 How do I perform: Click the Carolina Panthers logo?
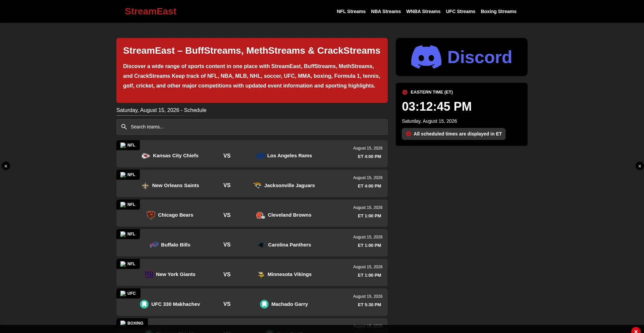tap(261, 245)
